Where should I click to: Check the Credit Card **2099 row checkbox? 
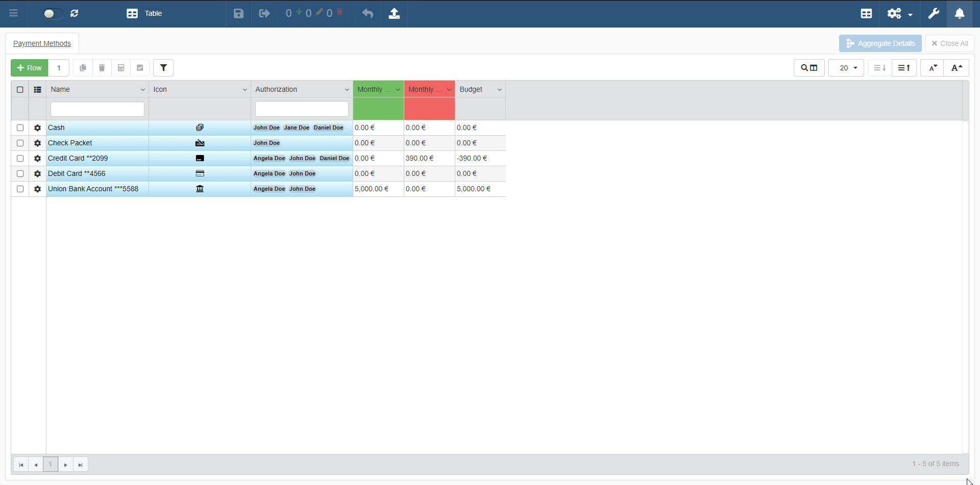click(20, 159)
